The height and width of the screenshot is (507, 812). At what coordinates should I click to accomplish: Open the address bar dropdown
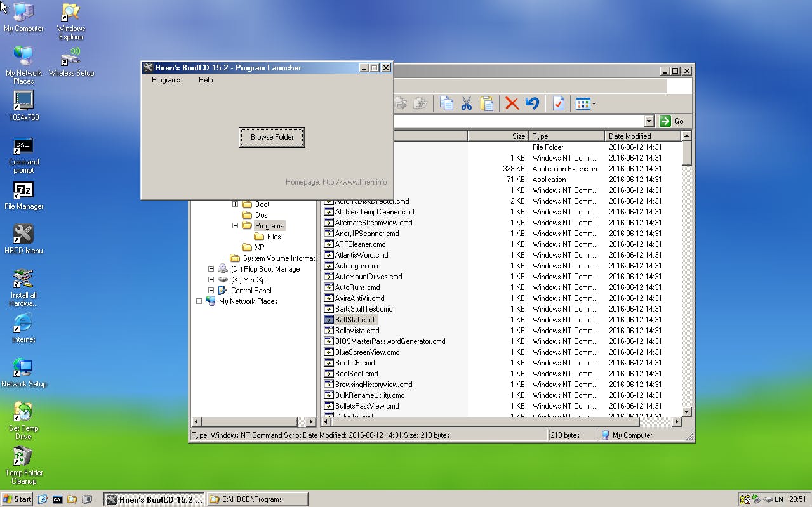[x=648, y=121]
